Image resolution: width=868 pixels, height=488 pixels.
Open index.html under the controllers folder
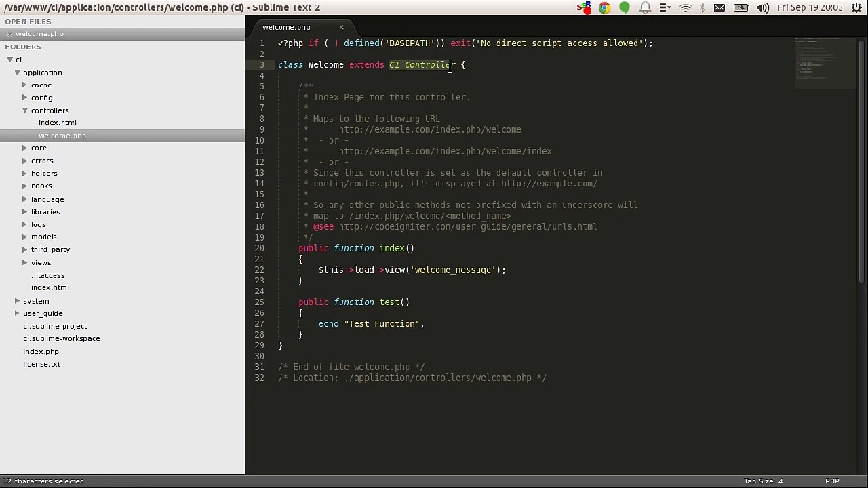click(x=58, y=123)
